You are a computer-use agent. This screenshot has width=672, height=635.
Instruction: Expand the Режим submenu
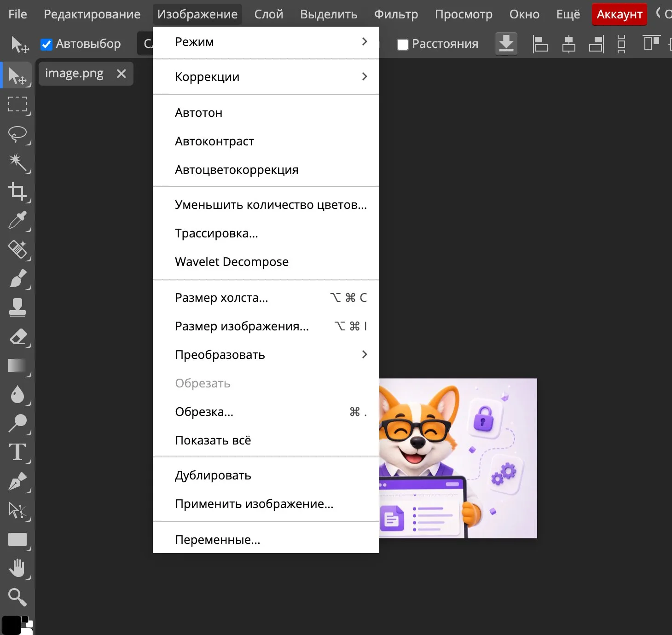266,42
